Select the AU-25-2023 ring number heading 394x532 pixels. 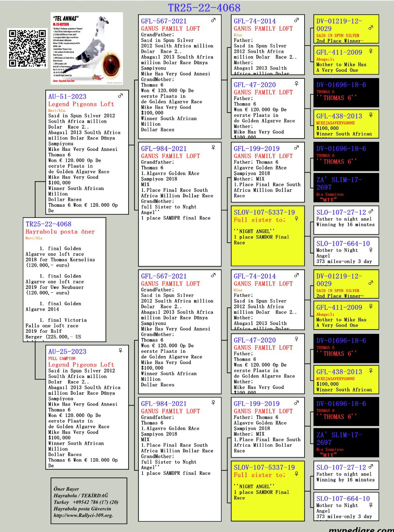(x=67, y=351)
